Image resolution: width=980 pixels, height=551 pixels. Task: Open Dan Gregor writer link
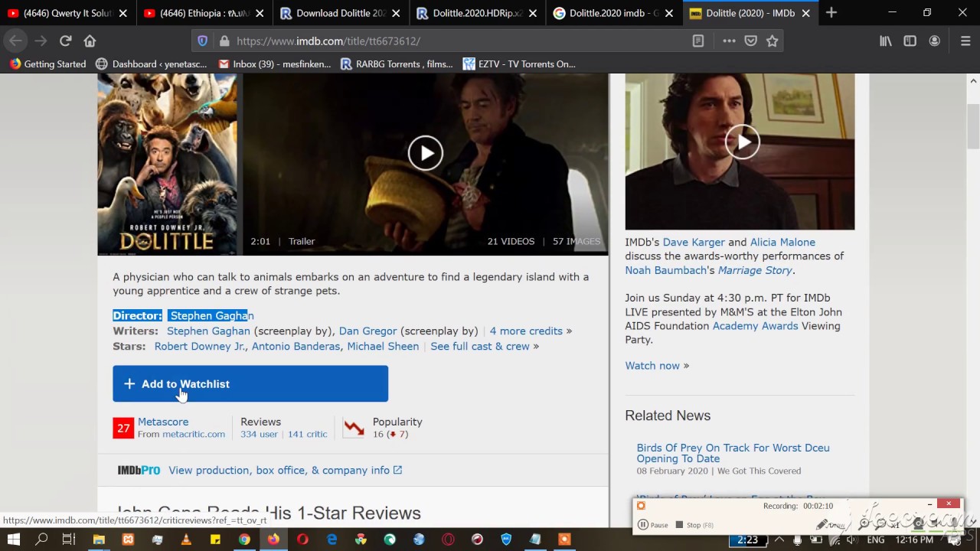[367, 331]
